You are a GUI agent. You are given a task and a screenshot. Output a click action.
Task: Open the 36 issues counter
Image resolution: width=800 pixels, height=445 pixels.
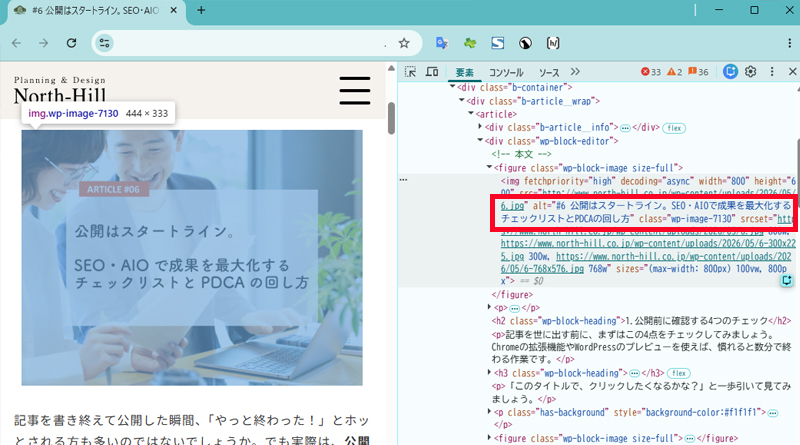[698, 72]
